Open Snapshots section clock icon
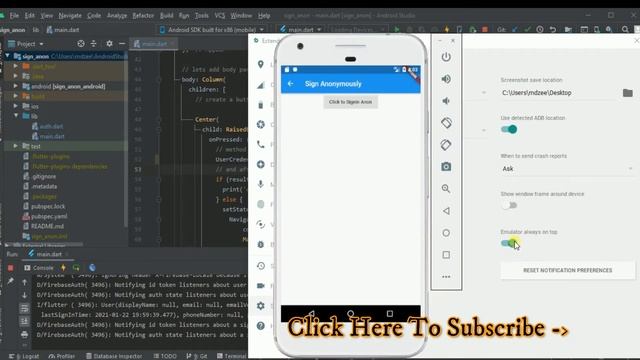Viewport: 640px width, 360px height. point(261,266)
